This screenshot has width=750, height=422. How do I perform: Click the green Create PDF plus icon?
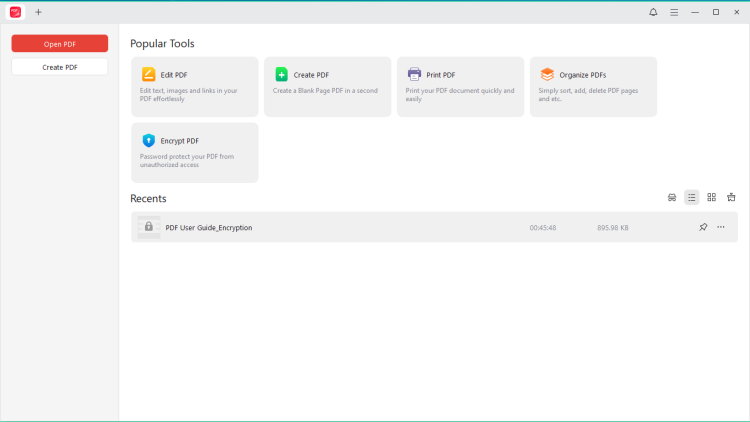click(282, 75)
